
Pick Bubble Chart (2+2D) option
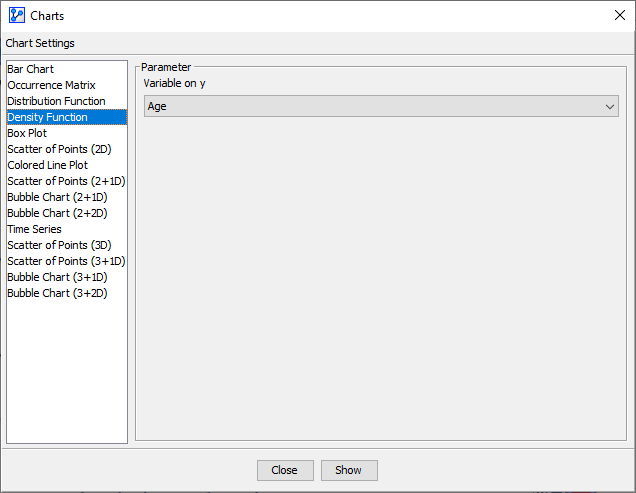57,213
